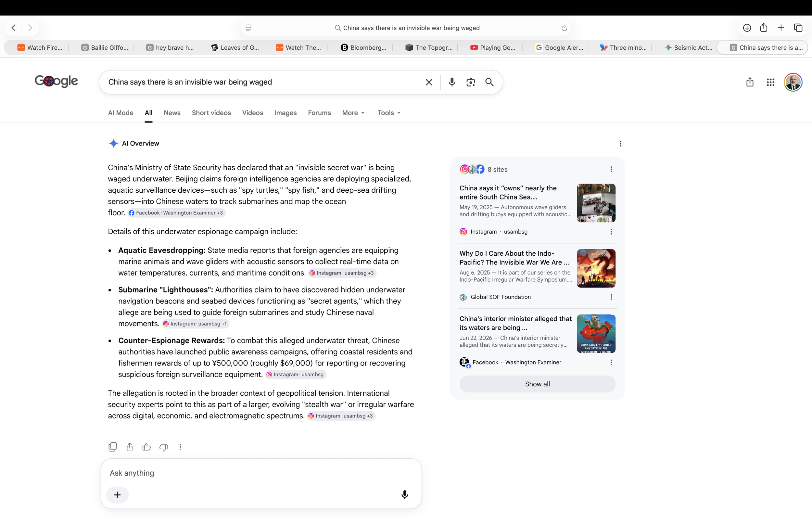The height and width of the screenshot is (525, 812).
Task: Copy the AI Overview text
Action: (112, 447)
